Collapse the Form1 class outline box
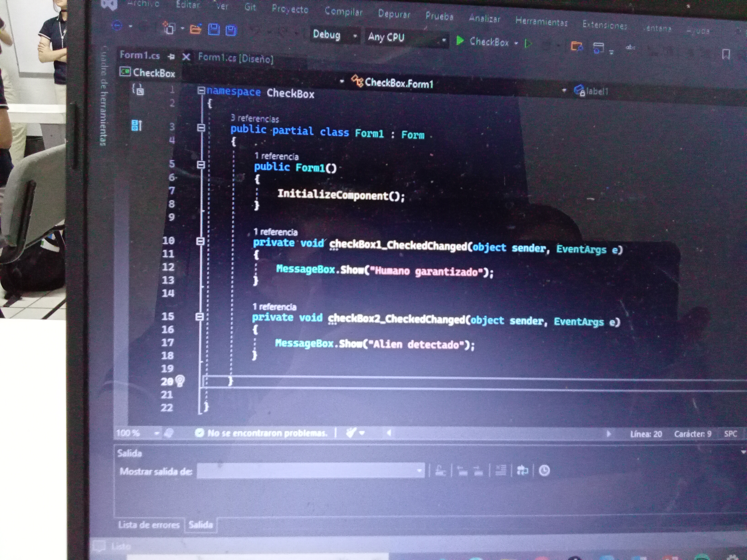 point(201,128)
